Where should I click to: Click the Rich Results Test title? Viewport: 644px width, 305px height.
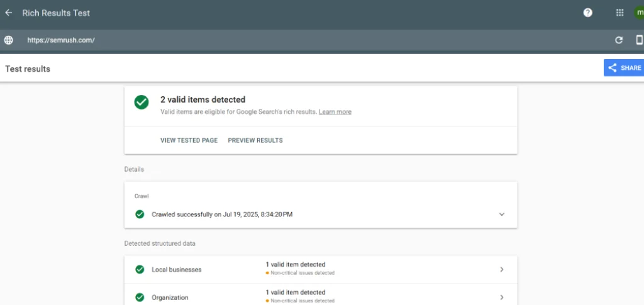[56, 13]
